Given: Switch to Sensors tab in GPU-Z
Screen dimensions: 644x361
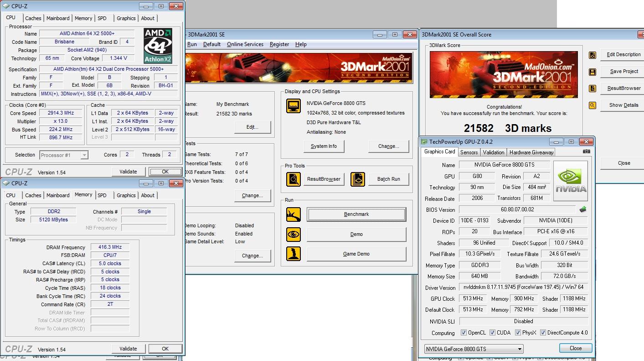Looking at the screenshot, I should click(x=469, y=152).
